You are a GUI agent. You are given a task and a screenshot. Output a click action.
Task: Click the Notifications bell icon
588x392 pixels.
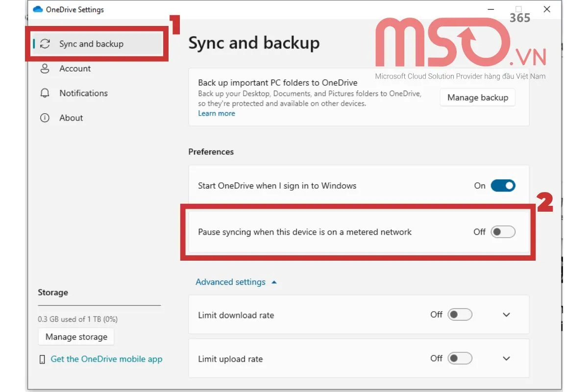(x=45, y=93)
